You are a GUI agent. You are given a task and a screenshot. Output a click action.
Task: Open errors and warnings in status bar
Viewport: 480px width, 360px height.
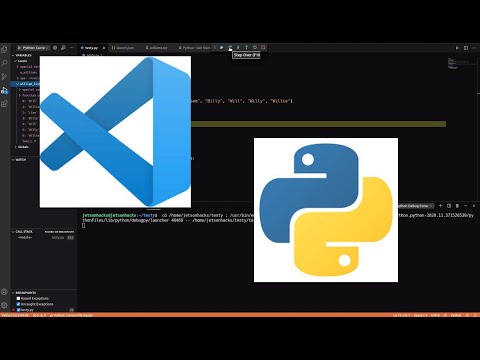[x=39, y=315]
